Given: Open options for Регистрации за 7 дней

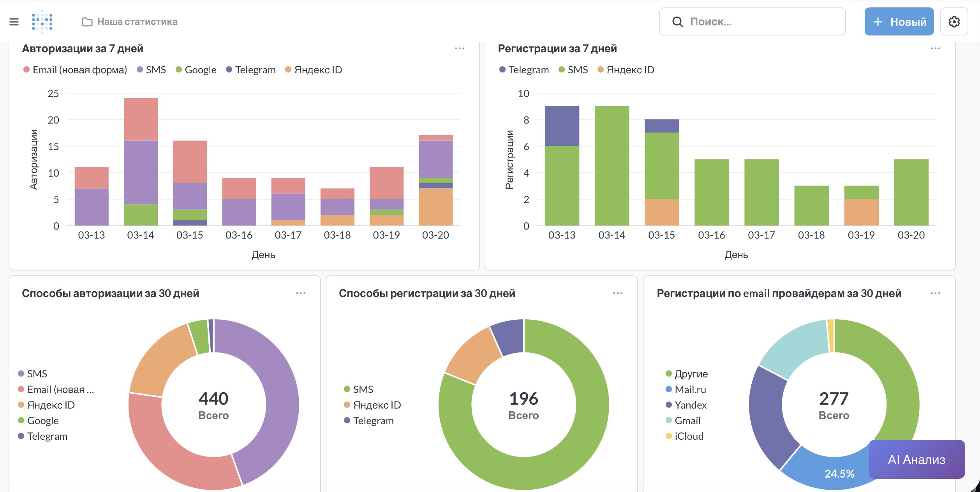Looking at the screenshot, I should pyautogui.click(x=935, y=49).
